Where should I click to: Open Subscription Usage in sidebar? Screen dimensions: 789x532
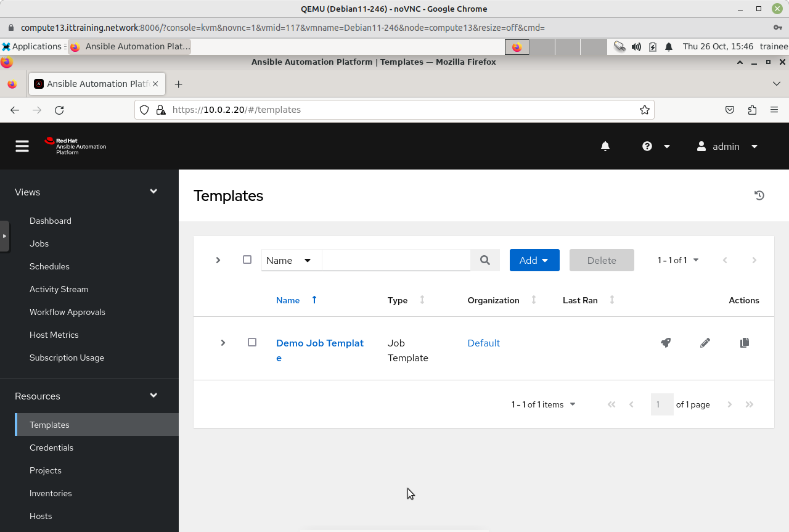67,358
